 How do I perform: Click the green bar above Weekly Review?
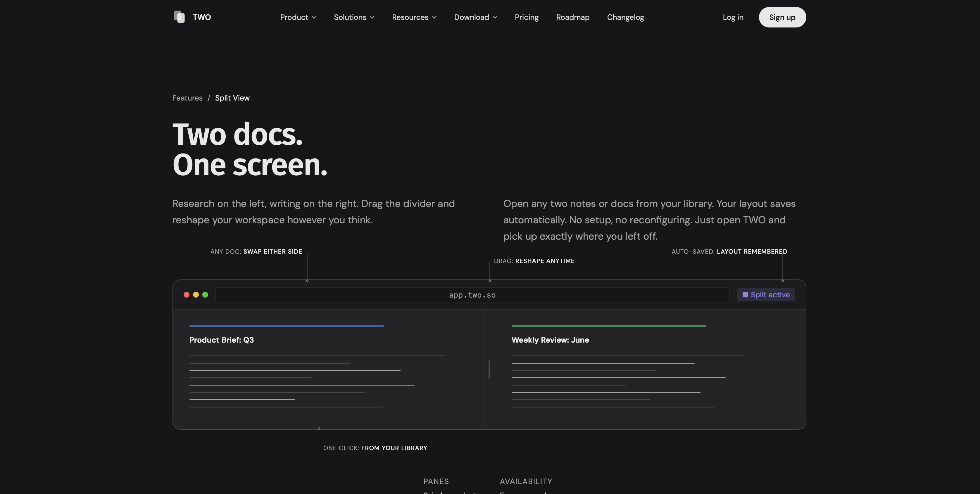[609, 326]
